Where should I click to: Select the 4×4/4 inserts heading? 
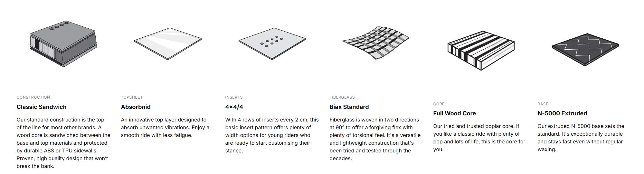point(234,107)
